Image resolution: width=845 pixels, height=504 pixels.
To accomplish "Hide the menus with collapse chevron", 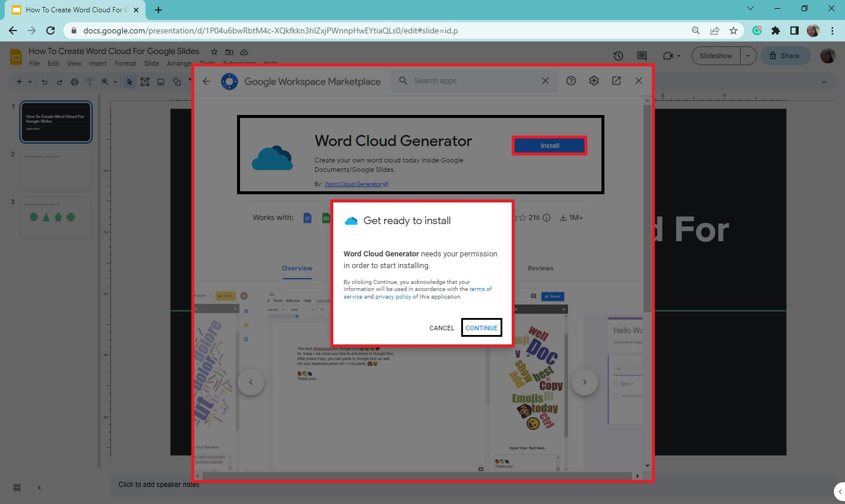I will point(824,82).
